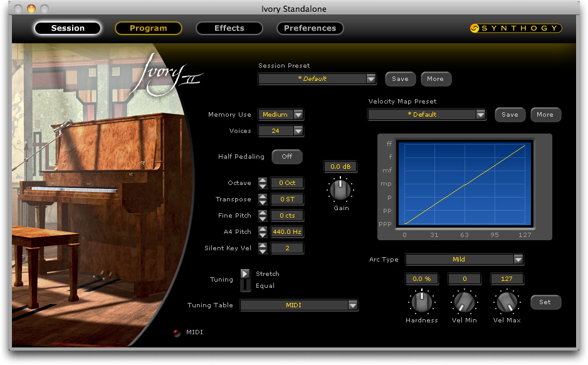Switch to the Program tab
The image size is (588, 365).
point(149,28)
